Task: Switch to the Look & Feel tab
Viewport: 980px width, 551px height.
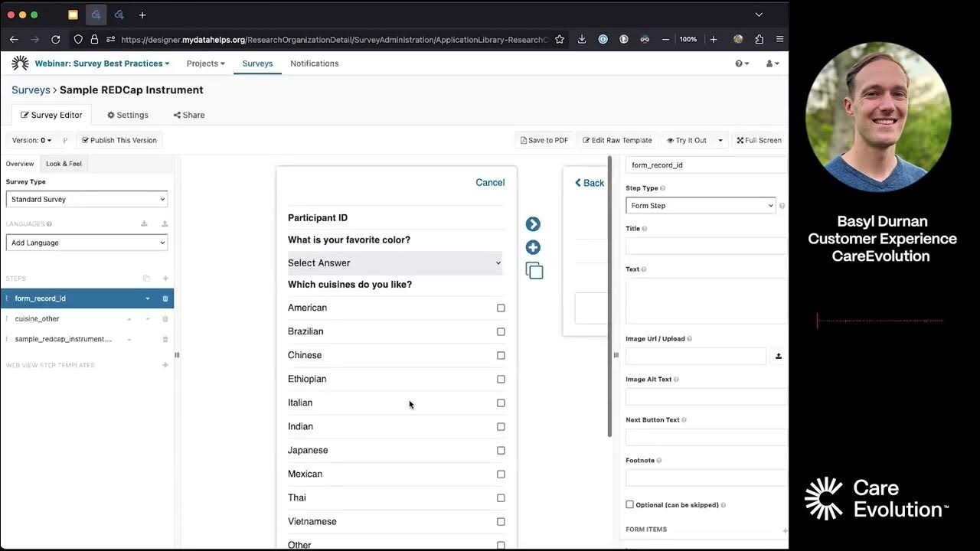Action: coord(64,164)
